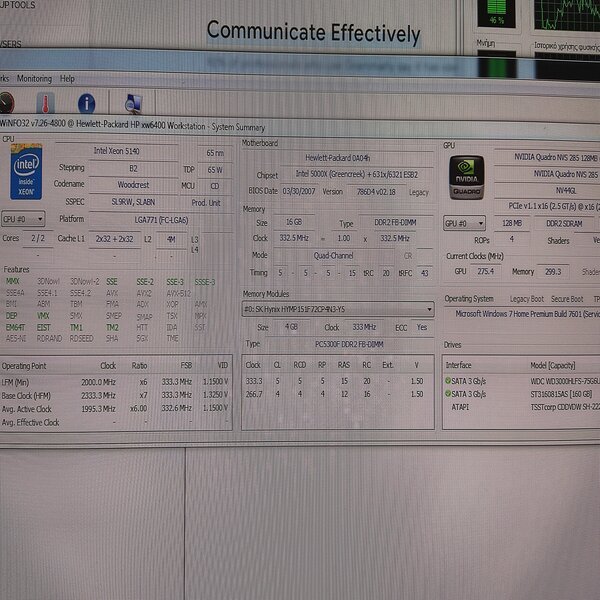Click the GPU memory clock value 299.3
This screenshot has height=600, width=600.
point(553,272)
